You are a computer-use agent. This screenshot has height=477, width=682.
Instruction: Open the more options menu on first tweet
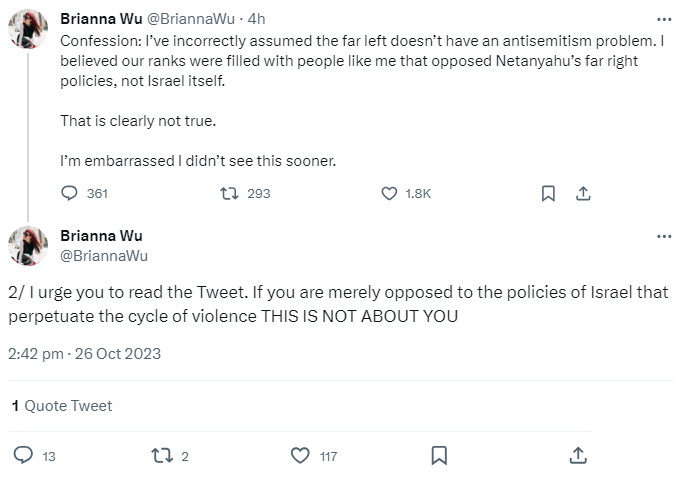[664, 19]
